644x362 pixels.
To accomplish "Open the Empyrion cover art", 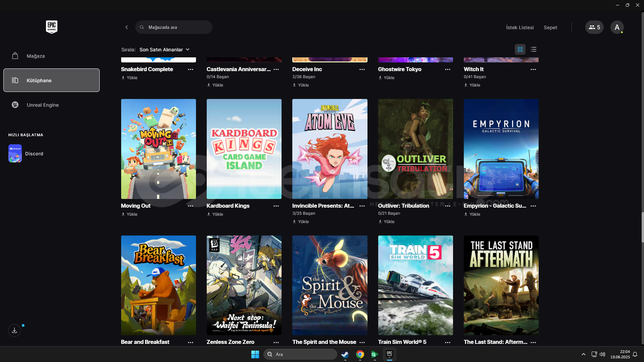I will tap(501, 149).
